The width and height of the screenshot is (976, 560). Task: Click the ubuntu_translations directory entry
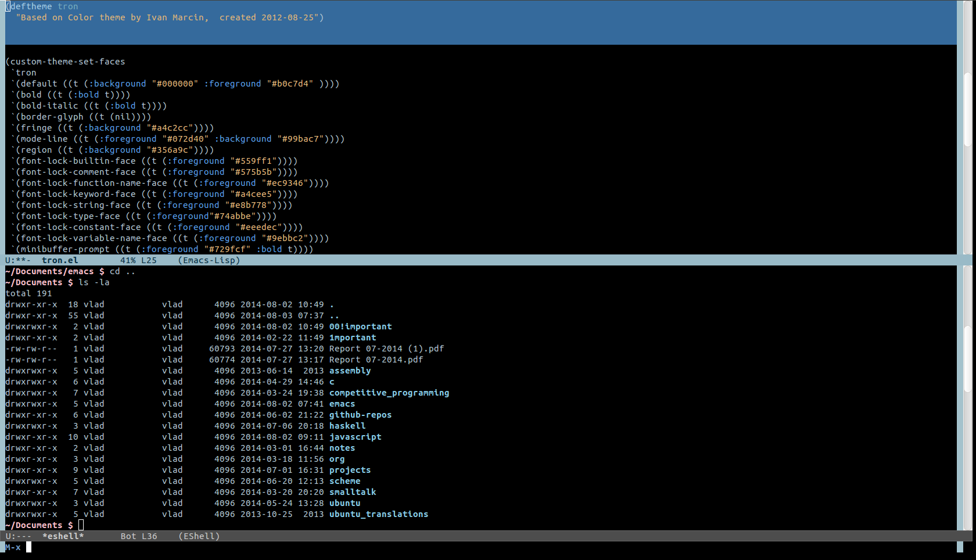(x=379, y=514)
